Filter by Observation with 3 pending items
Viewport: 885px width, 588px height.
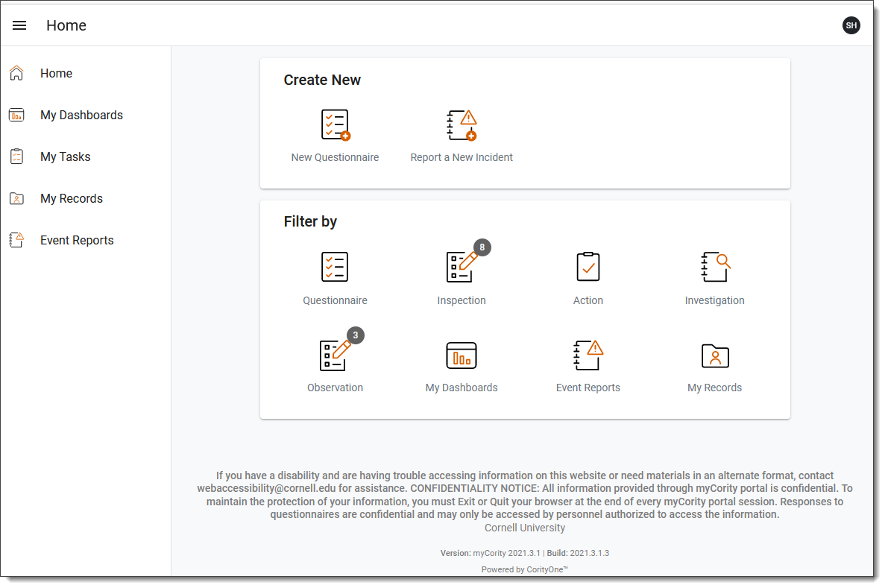pyautogui.click(x=335, y=355)
